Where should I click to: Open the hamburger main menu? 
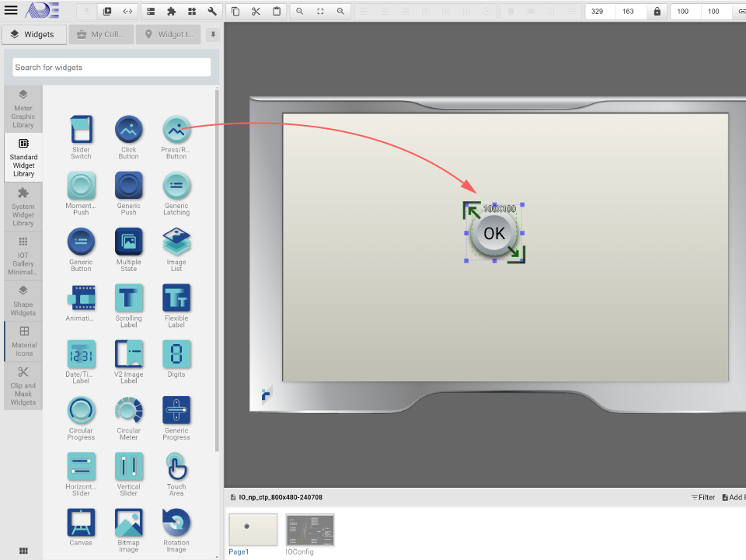point(11,11)
